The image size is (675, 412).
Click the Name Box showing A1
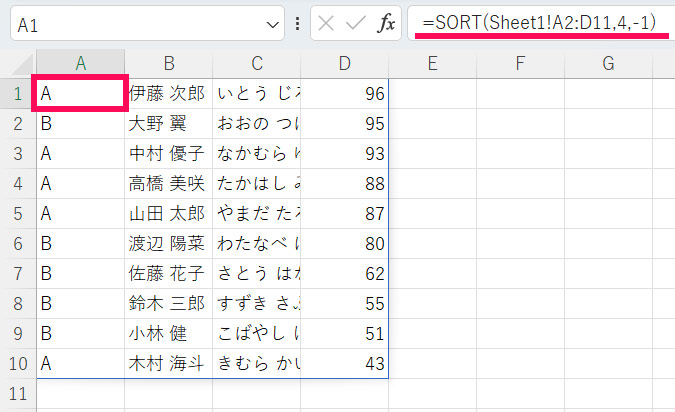click(x=147, y=24)
